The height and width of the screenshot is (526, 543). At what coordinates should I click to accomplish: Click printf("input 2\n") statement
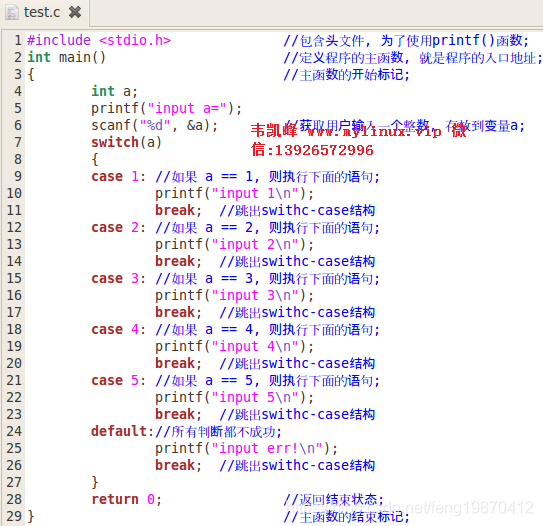click(x=234, y=244)
